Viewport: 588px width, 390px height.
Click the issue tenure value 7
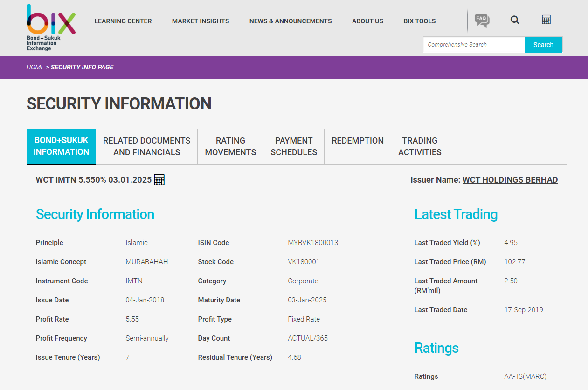(x=127, y=357)
